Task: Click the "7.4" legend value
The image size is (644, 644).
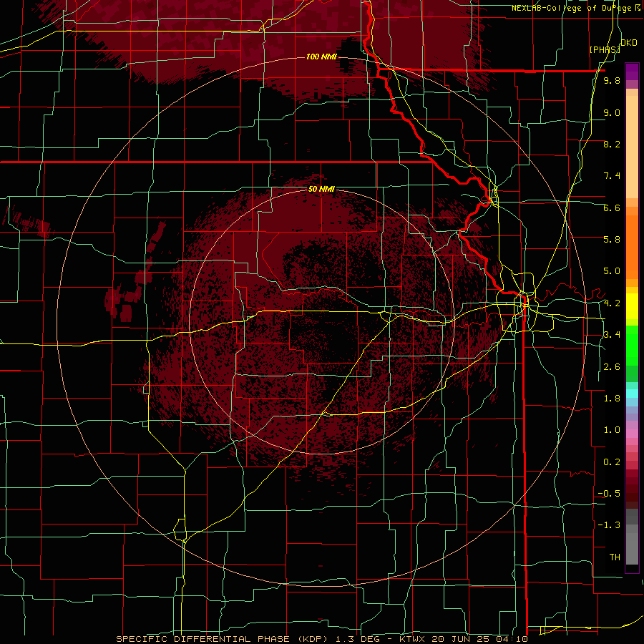Action: 612,176
